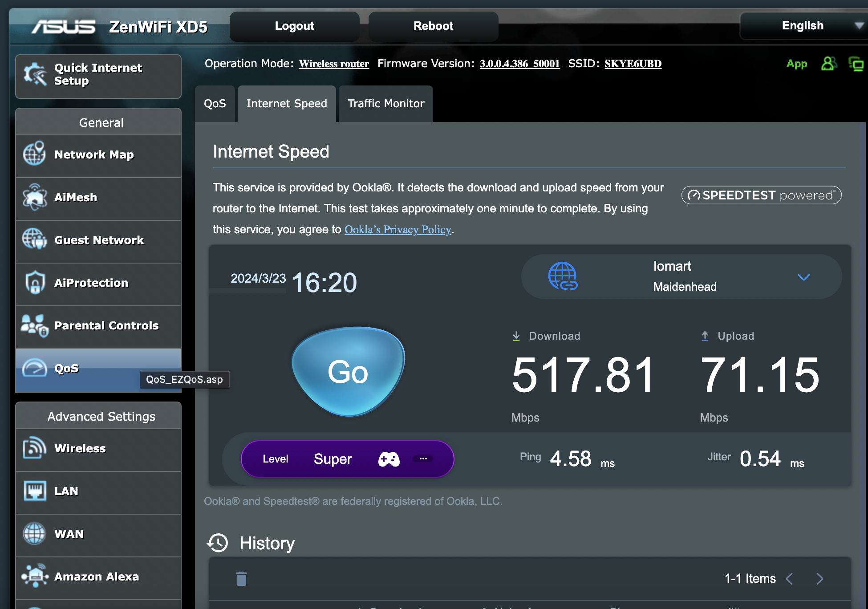Click the AiMesh icon in the sidebar
868x609 pixels.
tap(34, 197)
